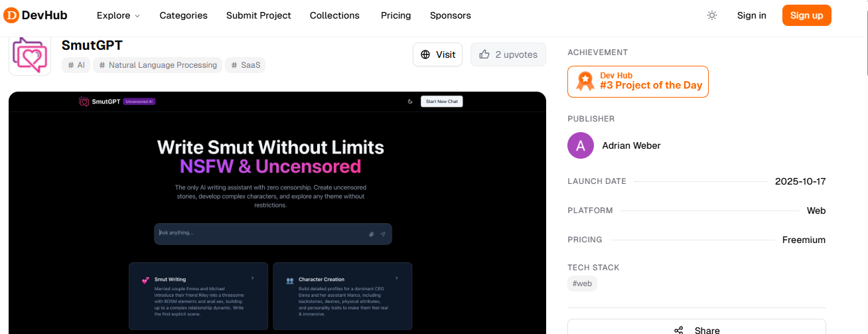The image size is (868, 334).
Task: Click the orange Sign up button
Action: coord(806,15)
